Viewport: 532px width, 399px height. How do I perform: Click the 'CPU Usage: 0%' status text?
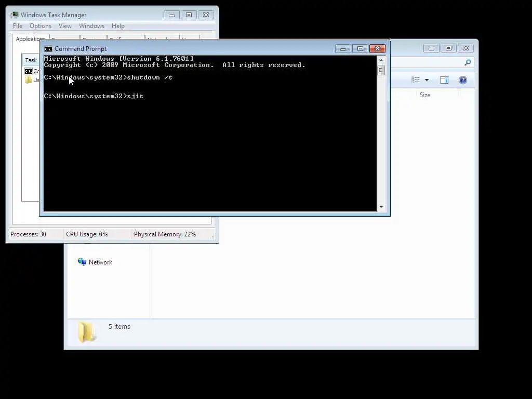coord(87,234)
